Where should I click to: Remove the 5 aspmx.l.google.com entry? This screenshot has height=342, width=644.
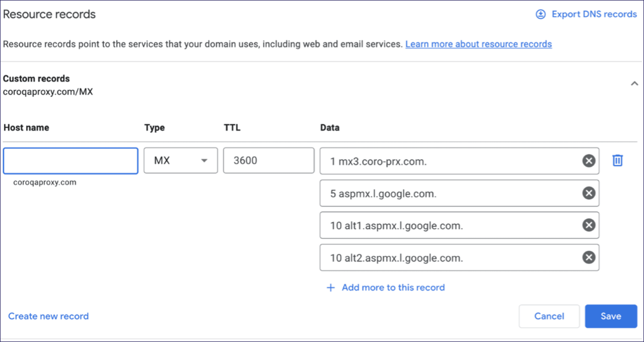(589, 193)
